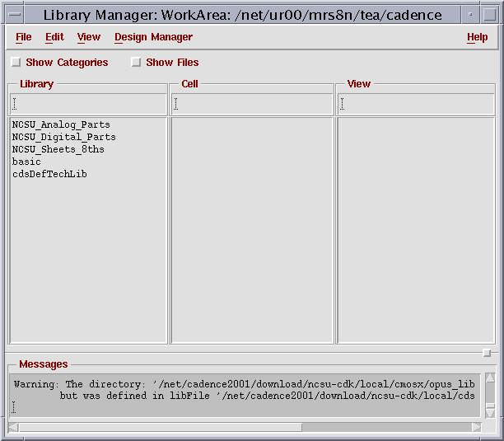The image size is (504, 441).
Task: Enable the Show Categories checkbox
Action: point(16,62)
